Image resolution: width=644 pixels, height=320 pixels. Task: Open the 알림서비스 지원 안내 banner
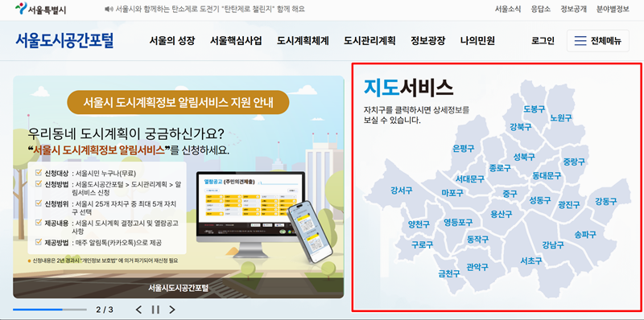(178, 187)
